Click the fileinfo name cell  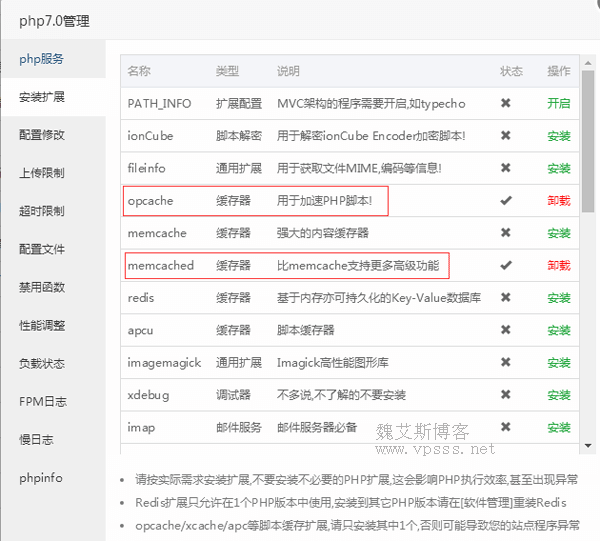point(146,168)
